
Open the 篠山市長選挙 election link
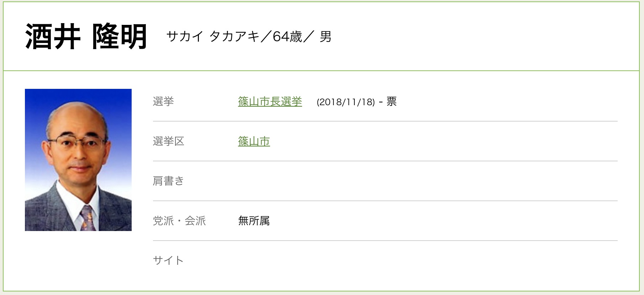[270, 102]
